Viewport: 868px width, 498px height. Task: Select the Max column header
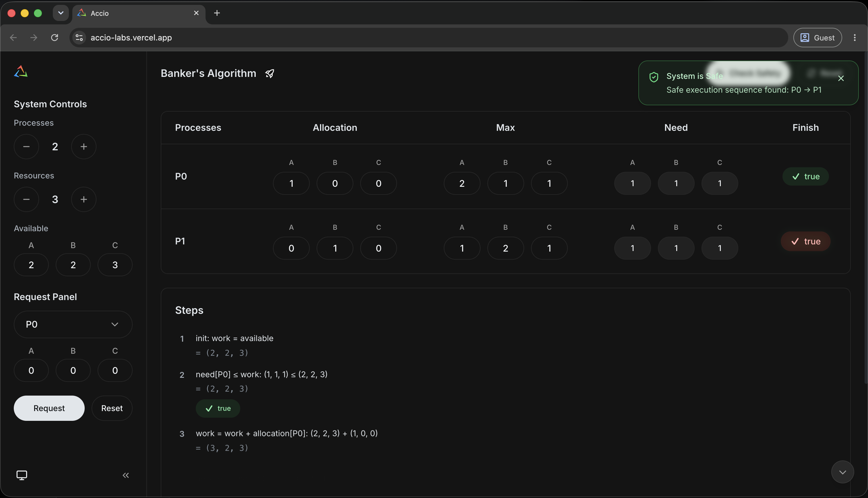click(x=506, y=128)
